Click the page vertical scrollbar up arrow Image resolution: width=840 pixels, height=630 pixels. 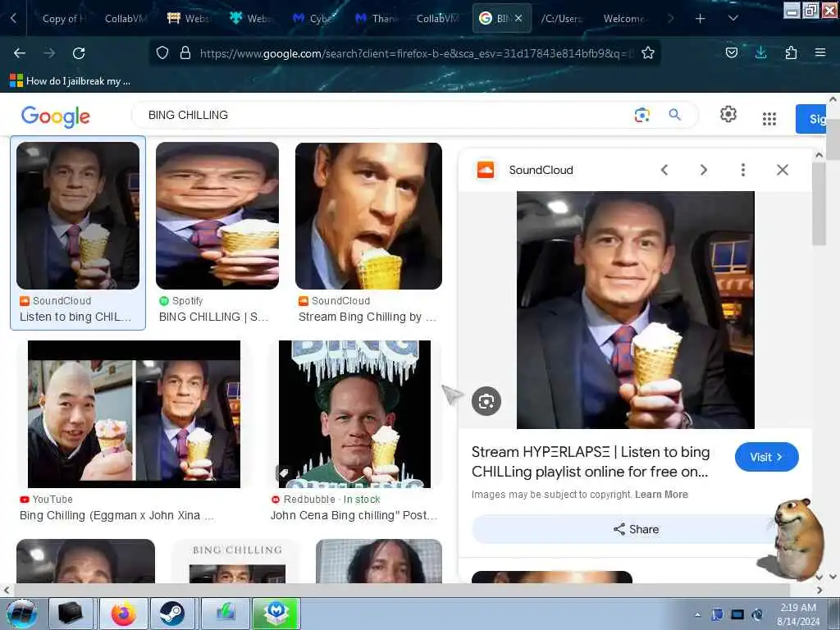833,99
